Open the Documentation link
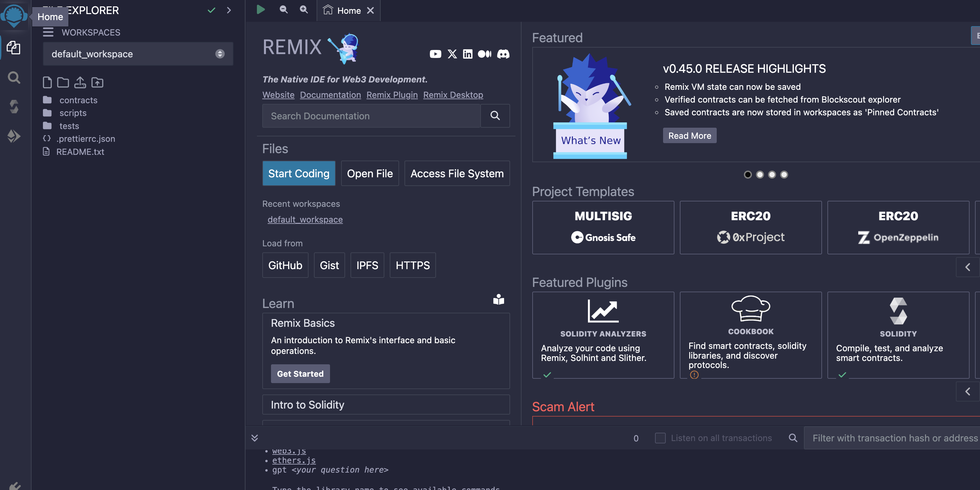The width and height of the screenshot is (980, 490). pos(330,95)
